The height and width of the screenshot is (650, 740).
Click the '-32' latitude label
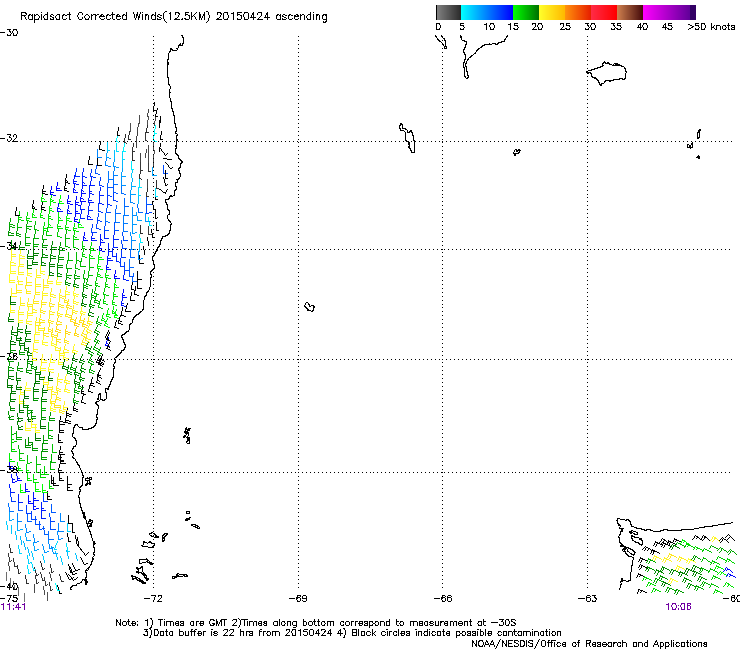click(x=9, y=138)
